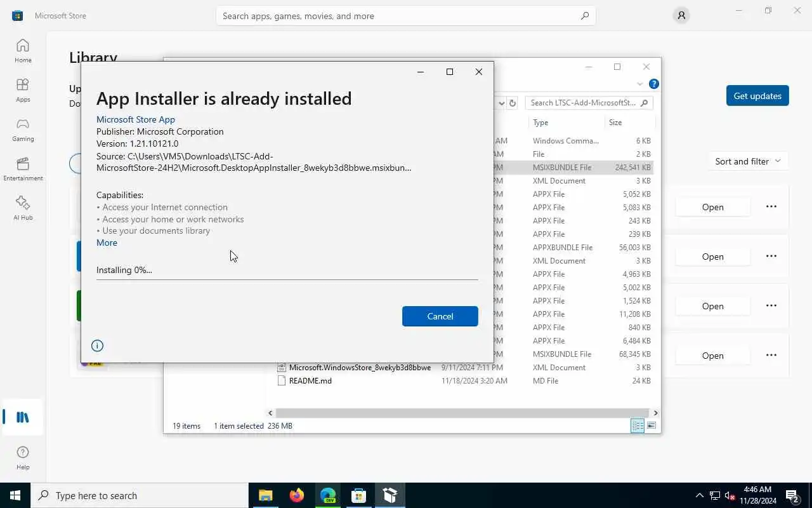
Task: Click the File Explorer horizontal scrollbar
Action: [x=462, y=413]
